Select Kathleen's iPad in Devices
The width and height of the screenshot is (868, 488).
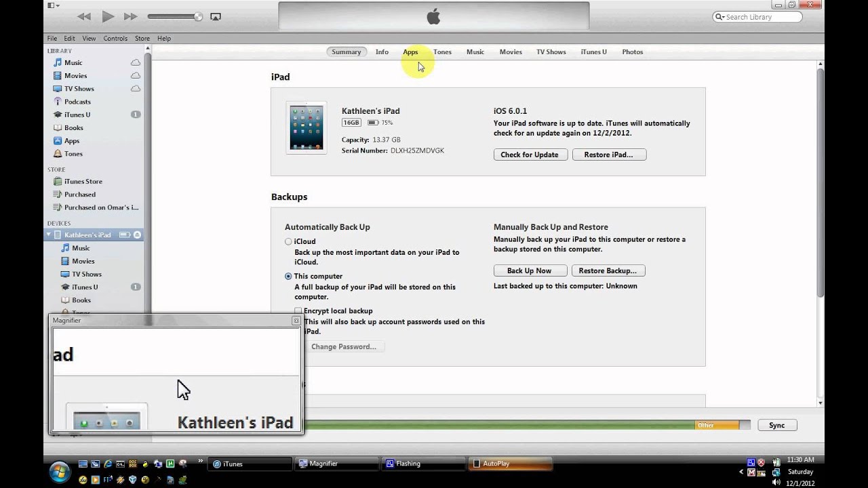pyautogui.click(x=87, y=235)
